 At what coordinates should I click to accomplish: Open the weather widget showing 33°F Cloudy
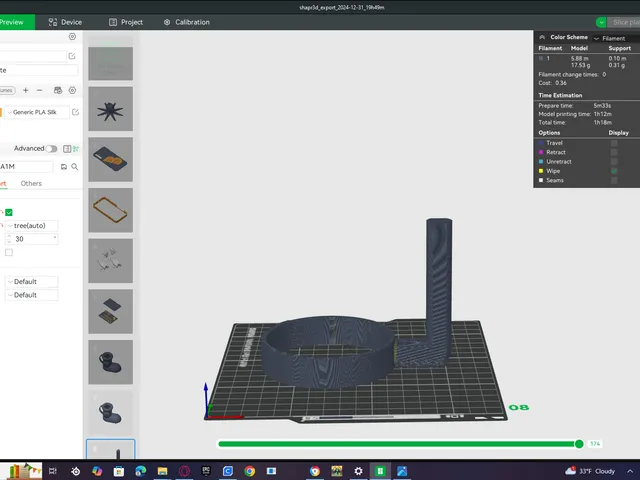[x=590, y=471]
